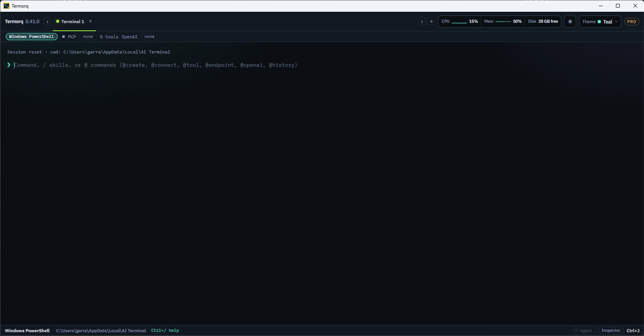644x336 pixels.
Task: Close the Terminal 1 tab
Action: click(90, 21)
